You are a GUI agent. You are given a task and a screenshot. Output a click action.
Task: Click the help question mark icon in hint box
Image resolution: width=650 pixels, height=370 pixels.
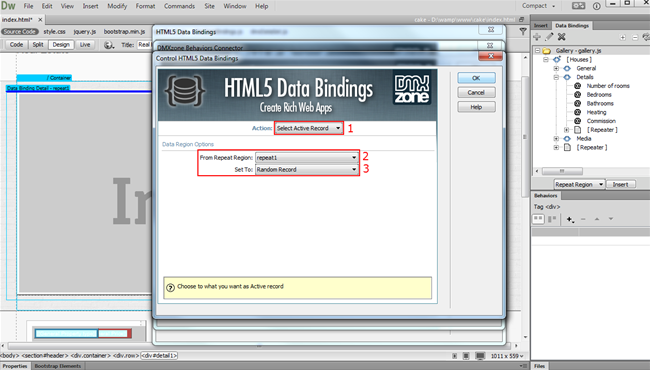pyautogui.click(x=170, y=287)
